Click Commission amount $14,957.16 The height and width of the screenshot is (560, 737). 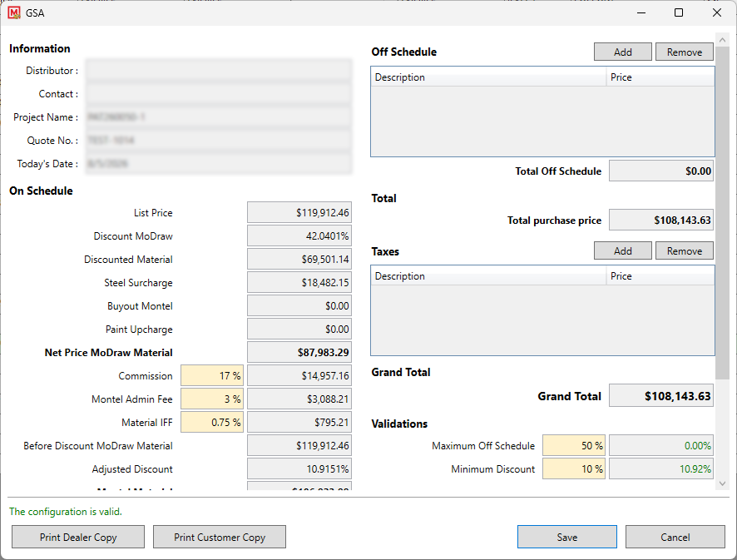(x=299, y=375)
